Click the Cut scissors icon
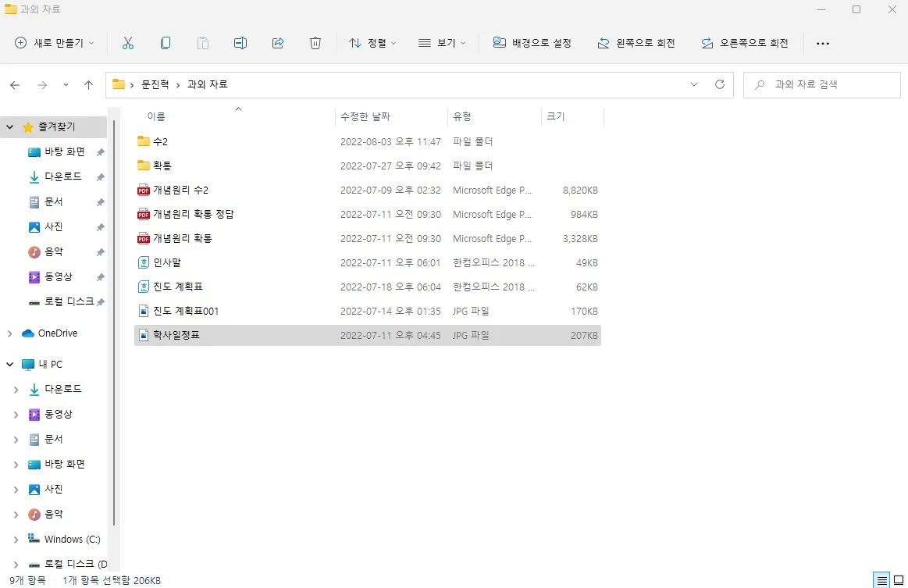 [x=128, y=43]
